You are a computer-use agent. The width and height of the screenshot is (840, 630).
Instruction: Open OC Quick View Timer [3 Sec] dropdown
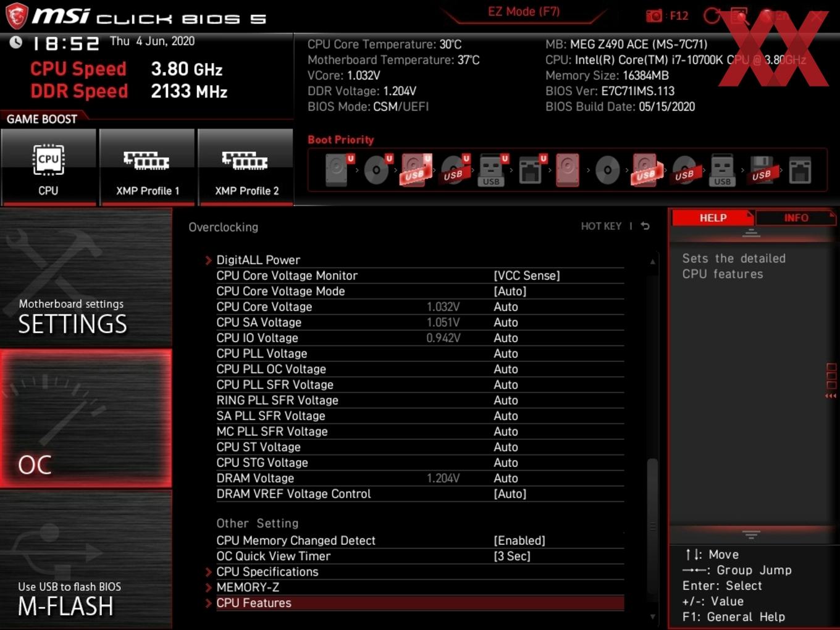[x=512, y=556]
